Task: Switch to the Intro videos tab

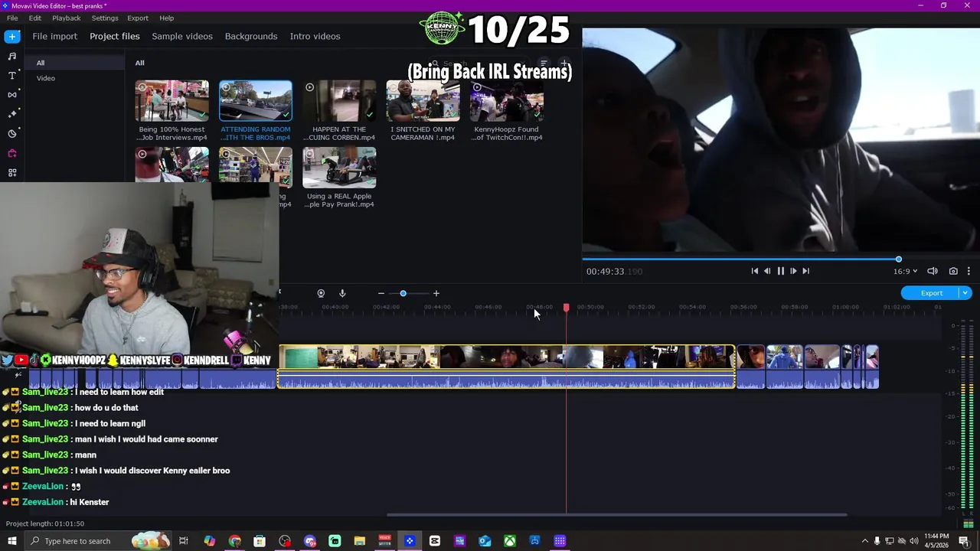Action: [315, 36]
